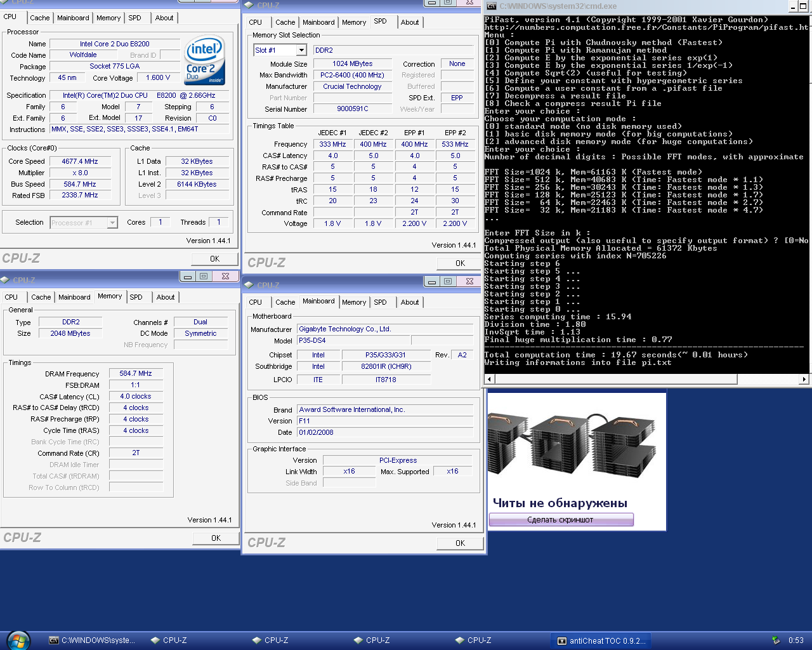The image size is (812, 650).
Task: Minimize the CPU-Z motherboard window
Action: pyautogui.click(x=432, y=281)
